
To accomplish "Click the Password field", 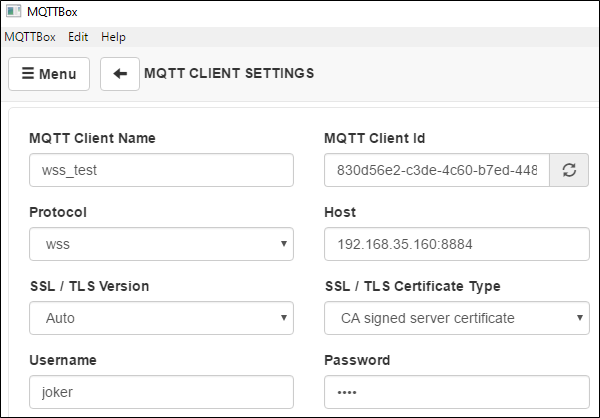I will point(457,392).
